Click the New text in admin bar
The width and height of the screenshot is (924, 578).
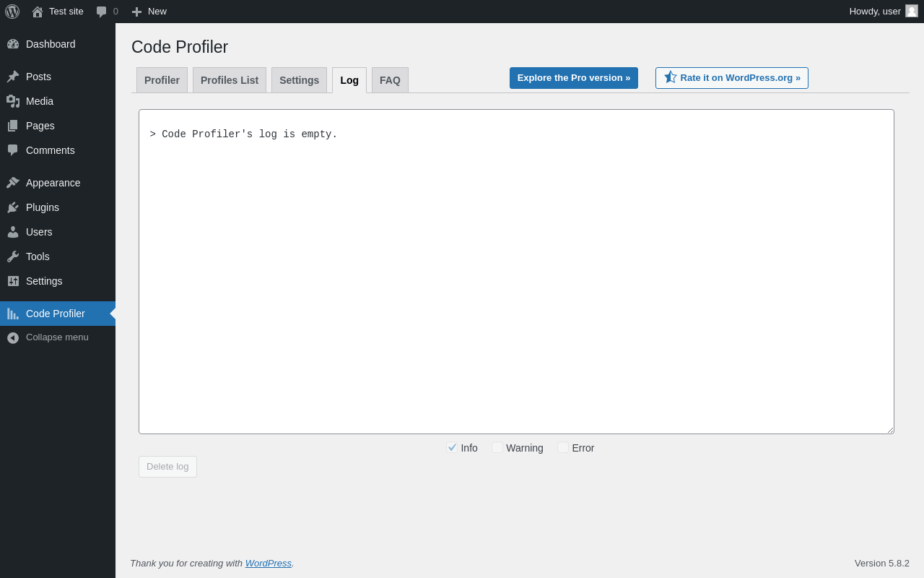click(157, 12)
